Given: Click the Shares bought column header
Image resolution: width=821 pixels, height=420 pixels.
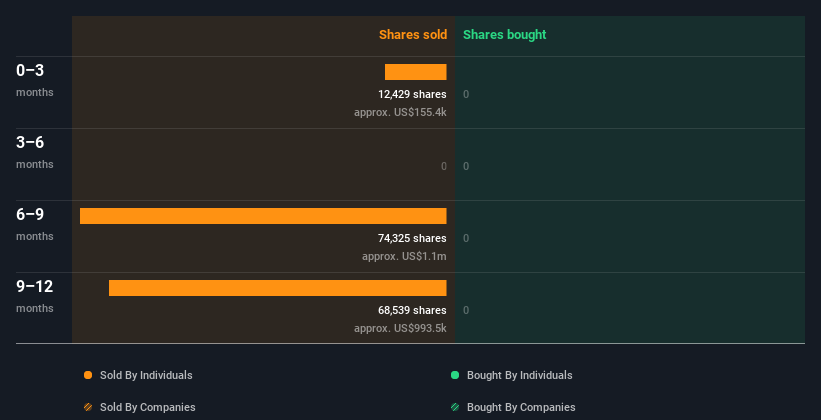Looking at the screenshot, I should pyautogui.click(x=504, y=35).
